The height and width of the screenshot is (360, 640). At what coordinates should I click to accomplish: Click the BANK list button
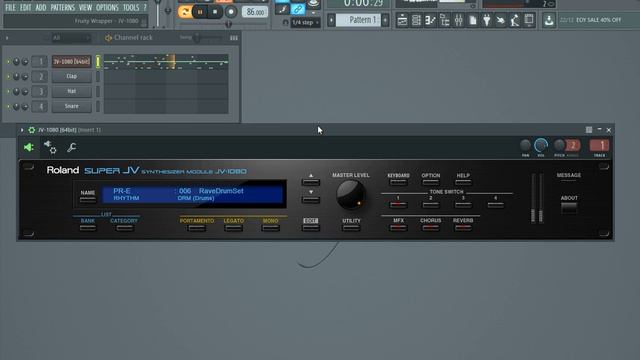(88, 228)
